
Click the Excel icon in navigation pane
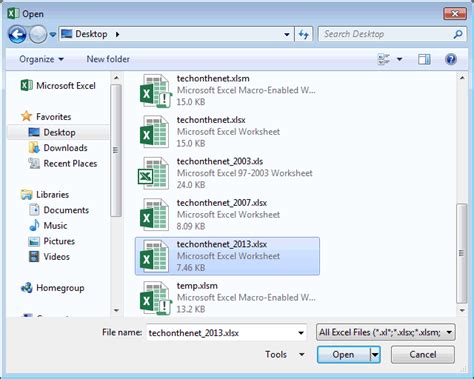(x=26, y=85)
